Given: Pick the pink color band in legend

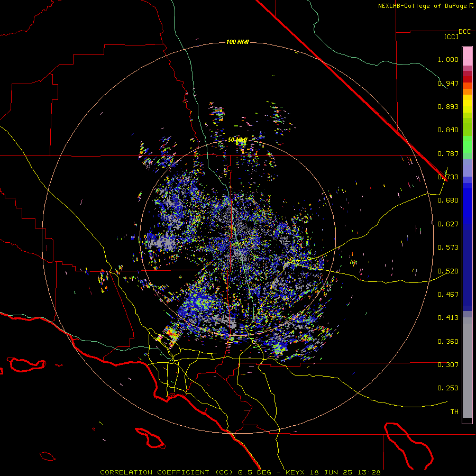Looking at the screenshot, I should coord(467,56).
